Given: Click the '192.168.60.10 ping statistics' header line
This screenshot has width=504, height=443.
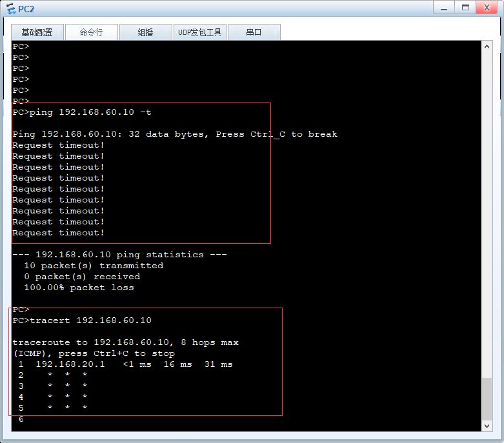Looking at the screenshot, I should (x=119, y=255).
